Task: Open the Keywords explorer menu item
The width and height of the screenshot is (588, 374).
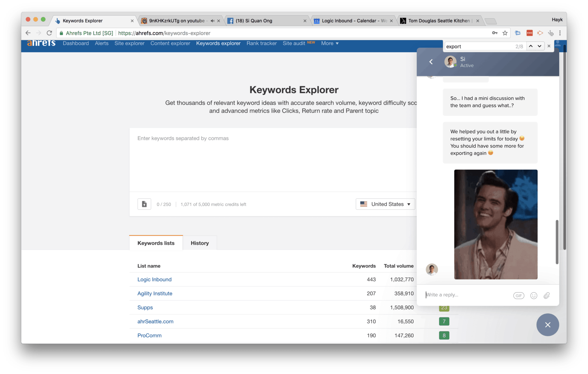Action: click(x=218, y=43)
